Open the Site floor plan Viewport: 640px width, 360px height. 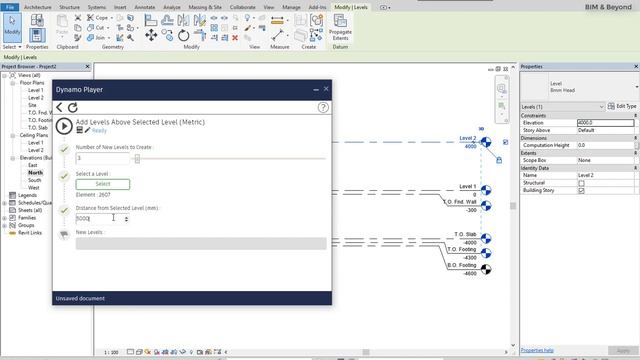(x=32, y=105)
